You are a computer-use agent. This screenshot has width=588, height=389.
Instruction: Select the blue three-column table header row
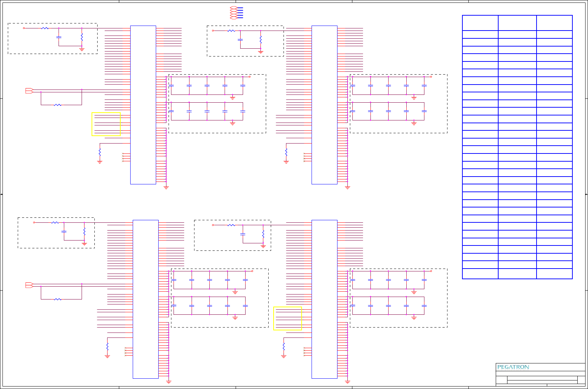(517, 23)
